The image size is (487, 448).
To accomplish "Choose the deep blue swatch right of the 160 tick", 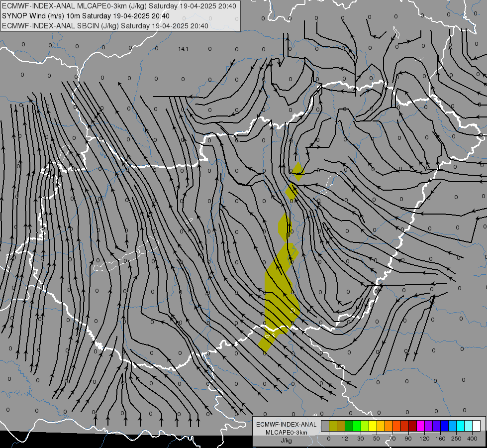I will [444, 426].
